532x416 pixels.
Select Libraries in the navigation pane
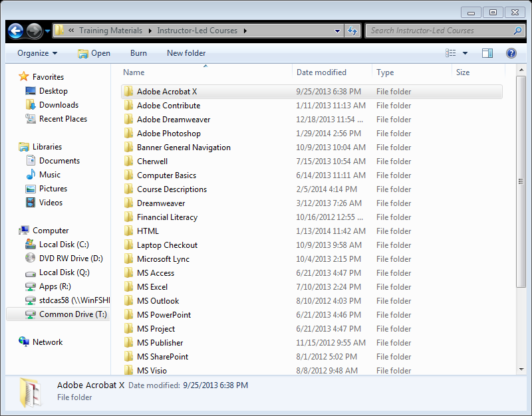pyautogui.click(x=47, y=147)
